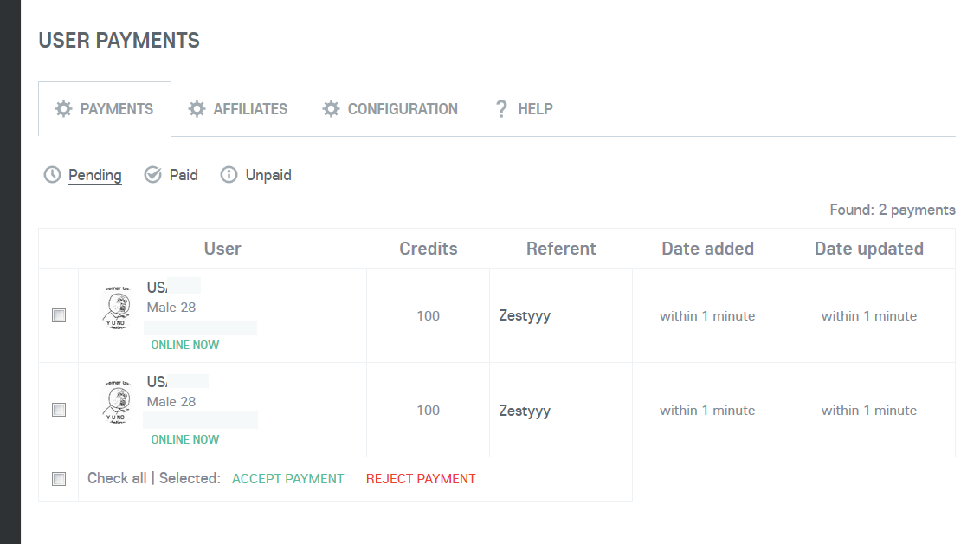Click the gear icon on Payments tab
Image resolution: width=980 pixels, height=544 pixels.
pos(63,109)
